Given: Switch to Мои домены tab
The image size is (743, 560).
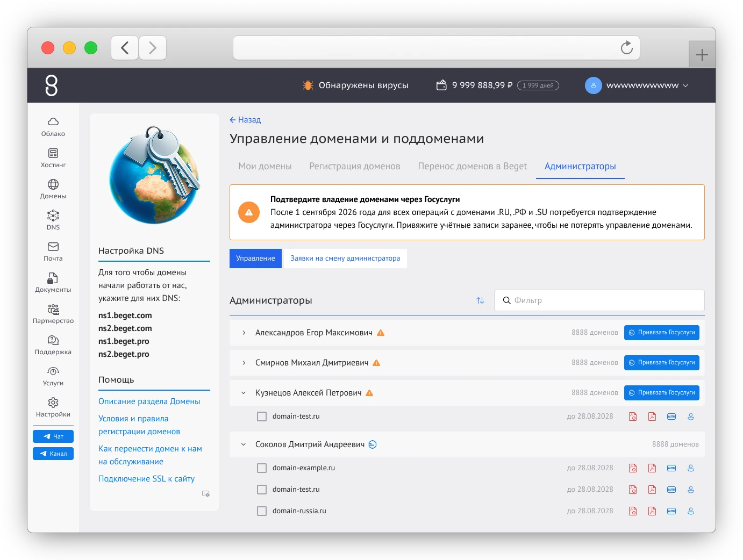Looking at the screenshot, I should (265, 166).
